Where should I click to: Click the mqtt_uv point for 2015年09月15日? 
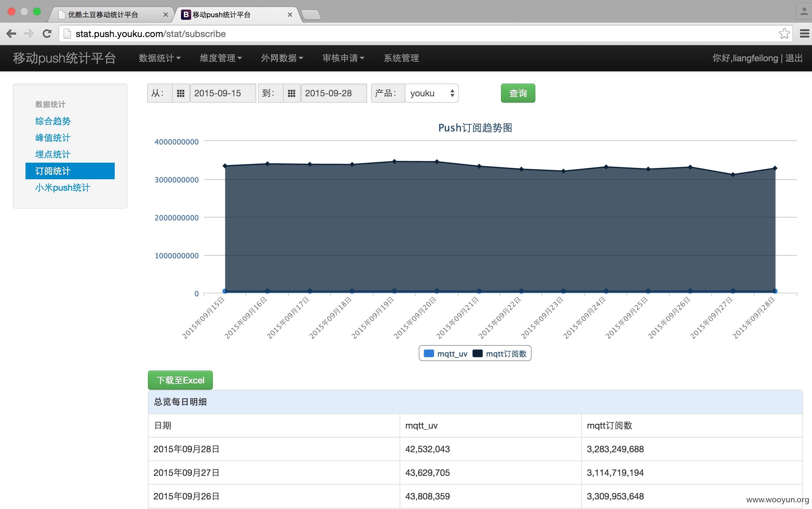[x=225, y=291]
